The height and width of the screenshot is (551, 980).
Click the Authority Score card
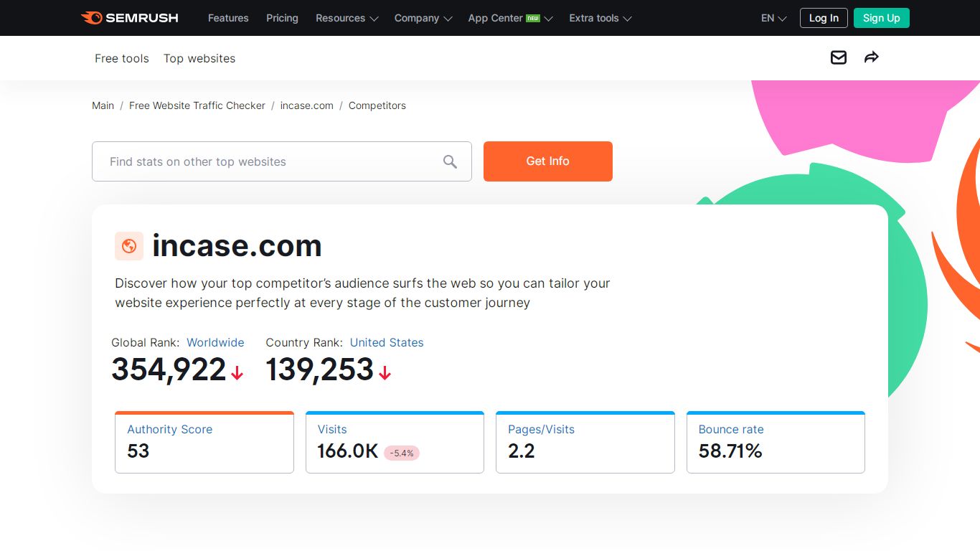pyautogui.click(x=204, y=442)
